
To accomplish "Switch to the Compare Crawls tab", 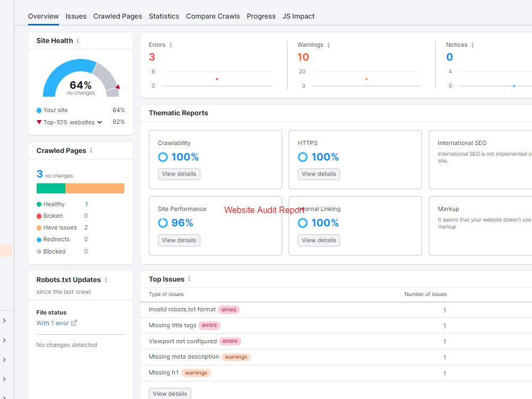I will tap(213, 16).
